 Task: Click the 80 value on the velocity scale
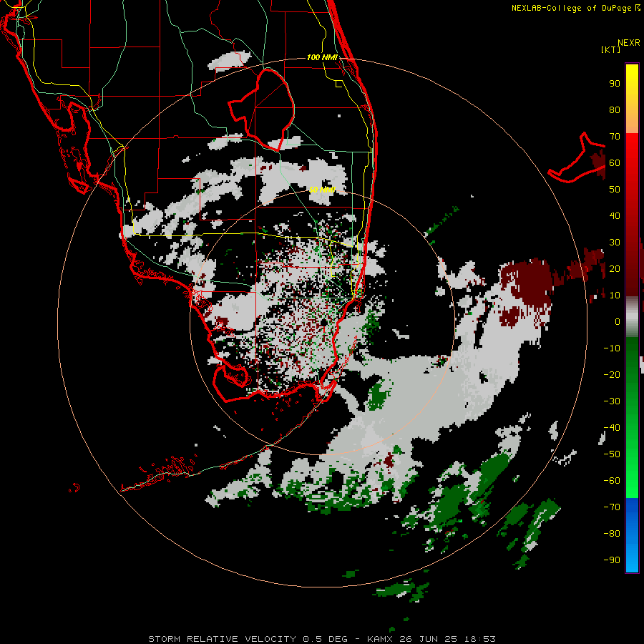(x=615, y=110)
